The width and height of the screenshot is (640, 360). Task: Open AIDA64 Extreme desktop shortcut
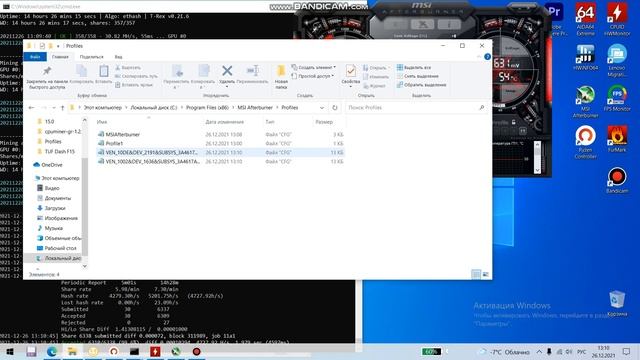tap(585, 20)
